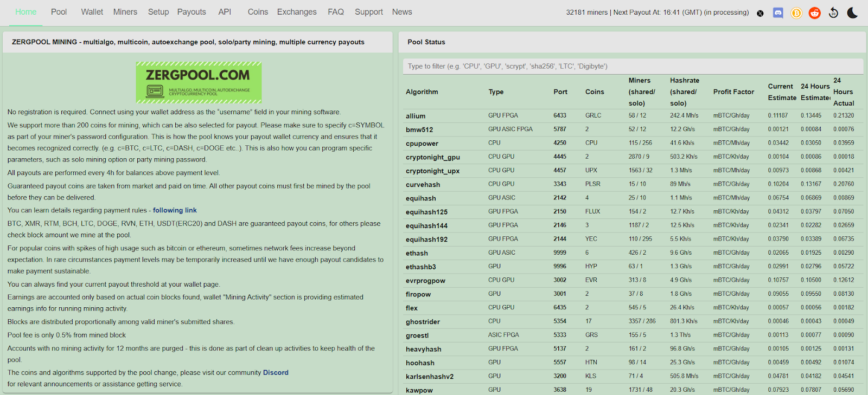Open the Exchanges page
This screenshot has height=395, width=868.
click(x=297, y=12)
